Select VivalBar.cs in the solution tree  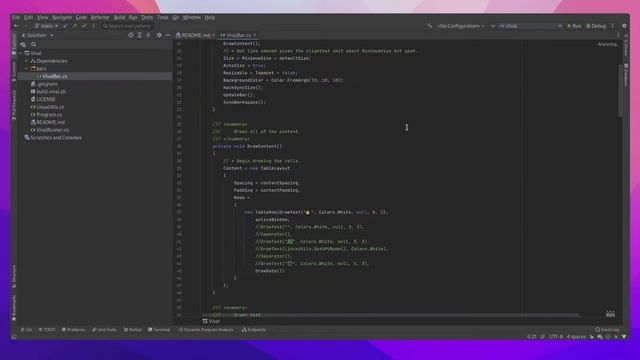(55, 76)
